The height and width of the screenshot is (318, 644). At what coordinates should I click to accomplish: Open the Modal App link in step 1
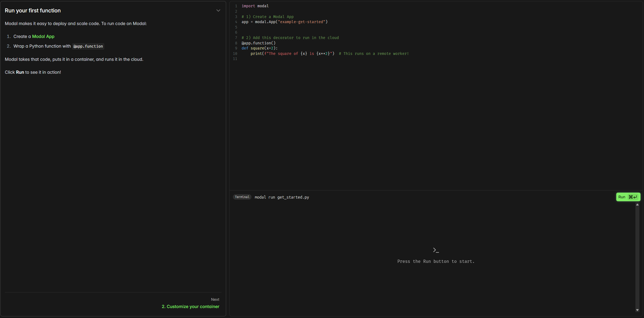43,36
